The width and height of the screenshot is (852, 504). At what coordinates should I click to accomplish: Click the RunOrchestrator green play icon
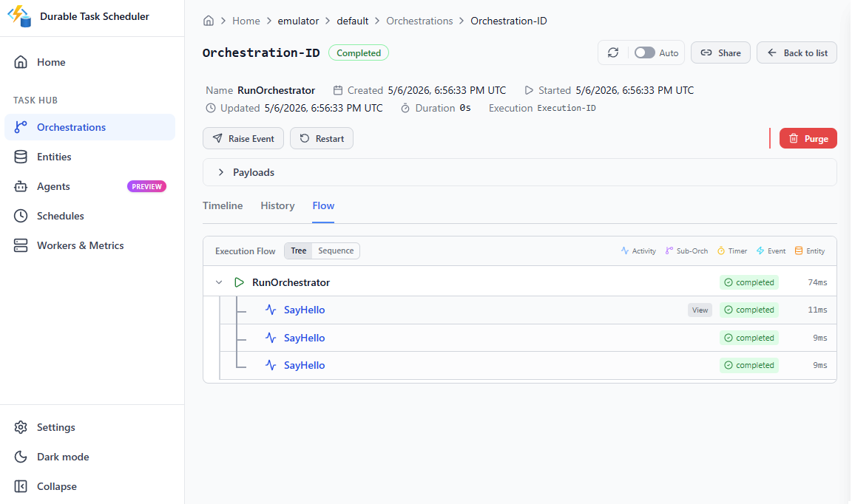click(x=239, y=282)
